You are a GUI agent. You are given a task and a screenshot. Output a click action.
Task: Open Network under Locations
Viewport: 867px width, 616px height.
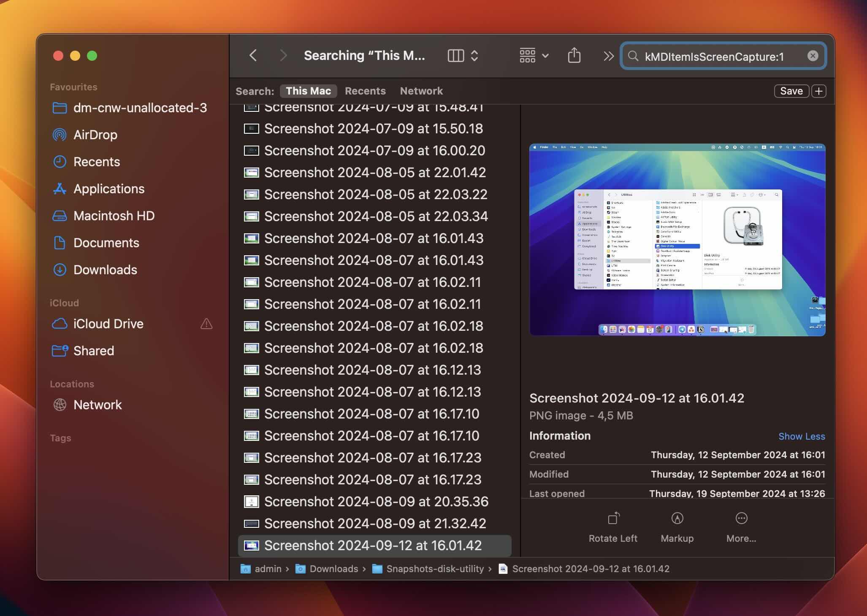tap(87, 405)
